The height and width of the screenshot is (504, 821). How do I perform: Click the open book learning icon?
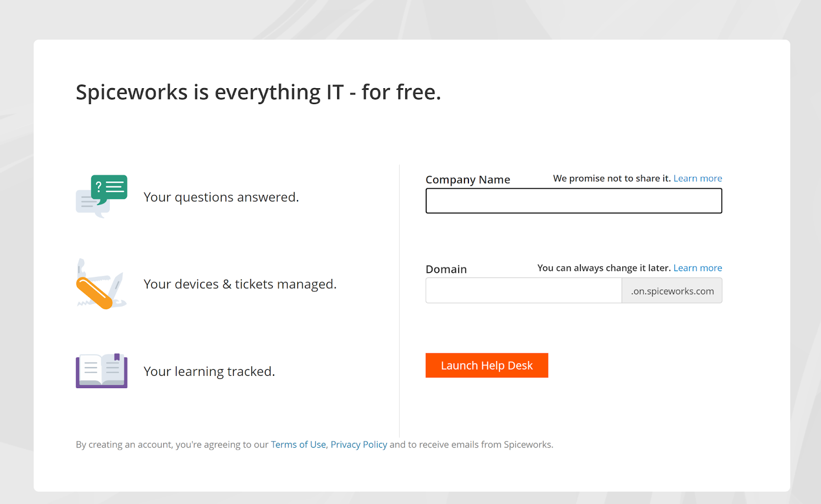coord(102,371)
